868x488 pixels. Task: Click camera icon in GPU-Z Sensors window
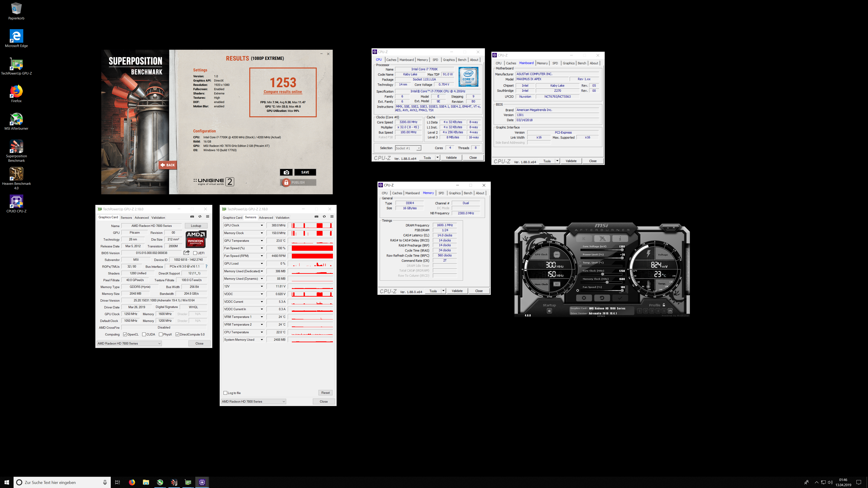pyautogui.click(x=316, y=217)
